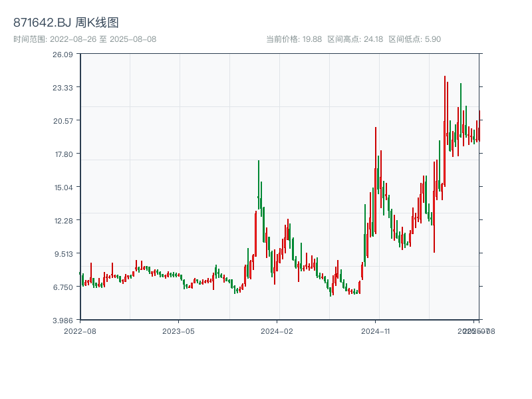
Task: Click the current price label 当前价格: 19.88
Action: click(294, 39)
